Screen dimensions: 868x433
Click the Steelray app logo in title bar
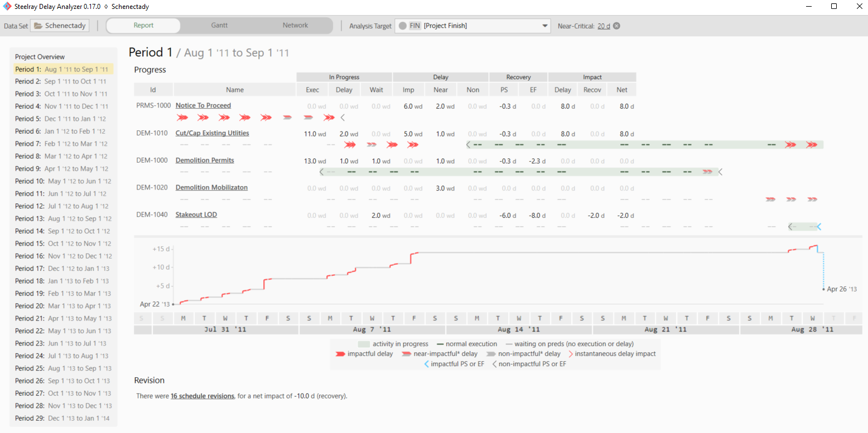[x=7, y=7]
